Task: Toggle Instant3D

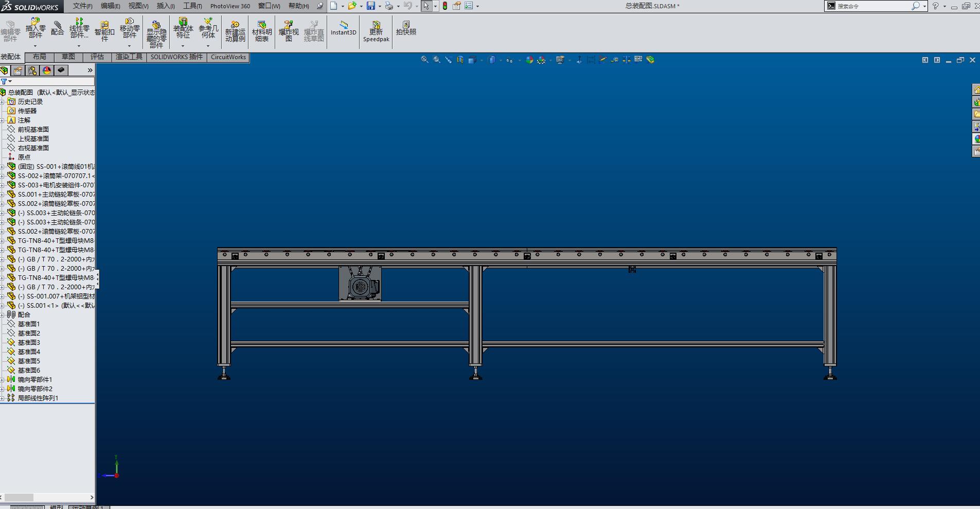Action: (x=344, y=28)
